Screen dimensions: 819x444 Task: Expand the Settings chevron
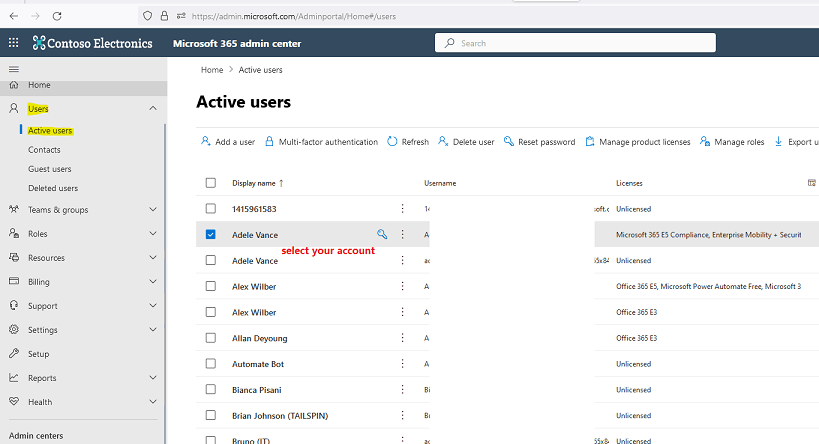click(153, 330)
